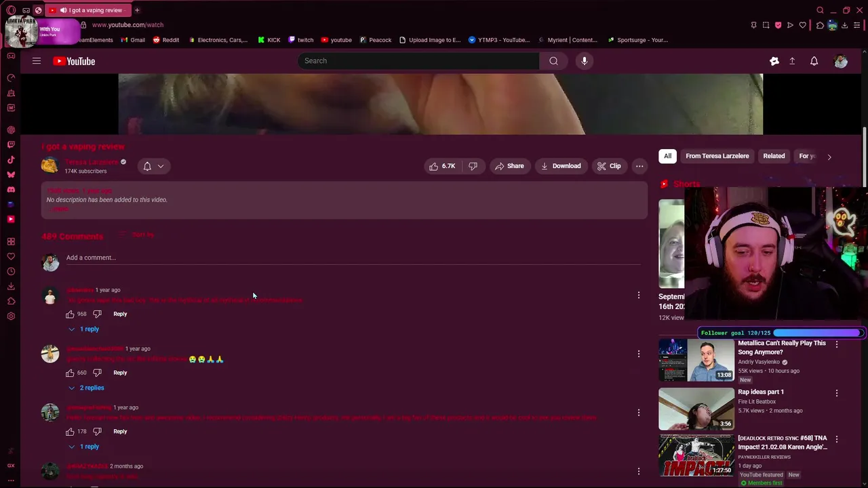The width and height of the screenshot is (868, 488).
Task: Open the Reddit bookmark
Action: 165,40
